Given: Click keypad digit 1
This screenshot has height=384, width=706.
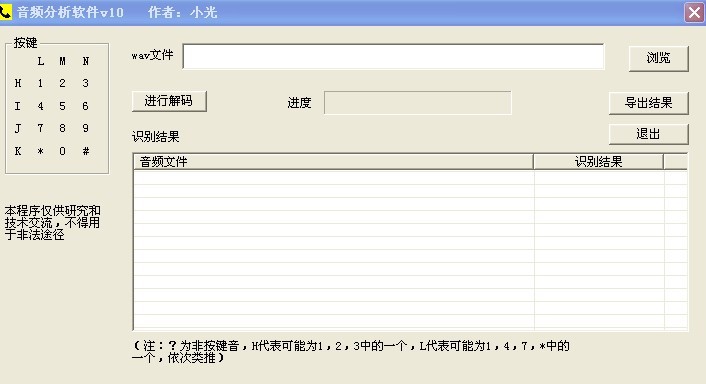Looking at the screenshot, I should point(41,83).
